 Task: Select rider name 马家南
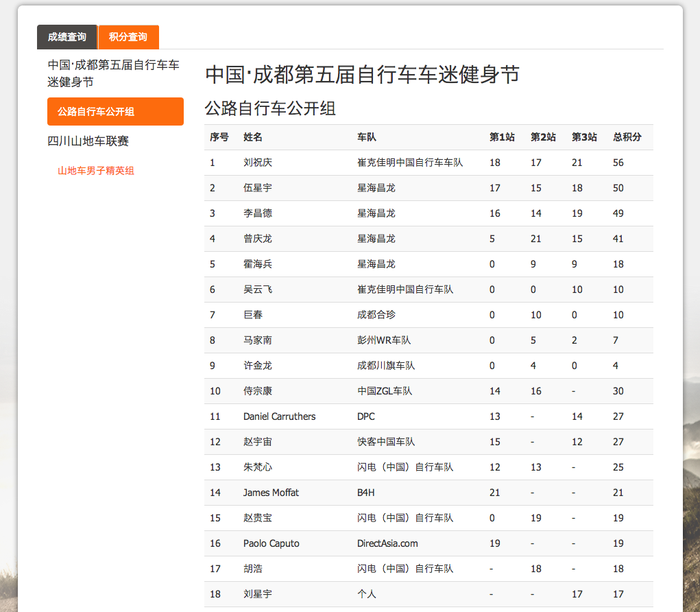coord(258,340)
